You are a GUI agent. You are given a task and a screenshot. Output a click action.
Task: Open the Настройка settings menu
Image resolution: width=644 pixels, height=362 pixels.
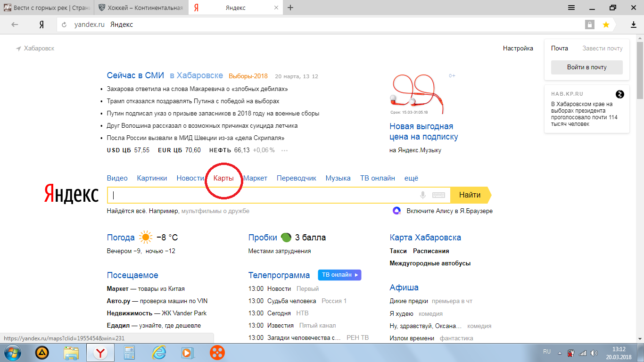(518, 48)
